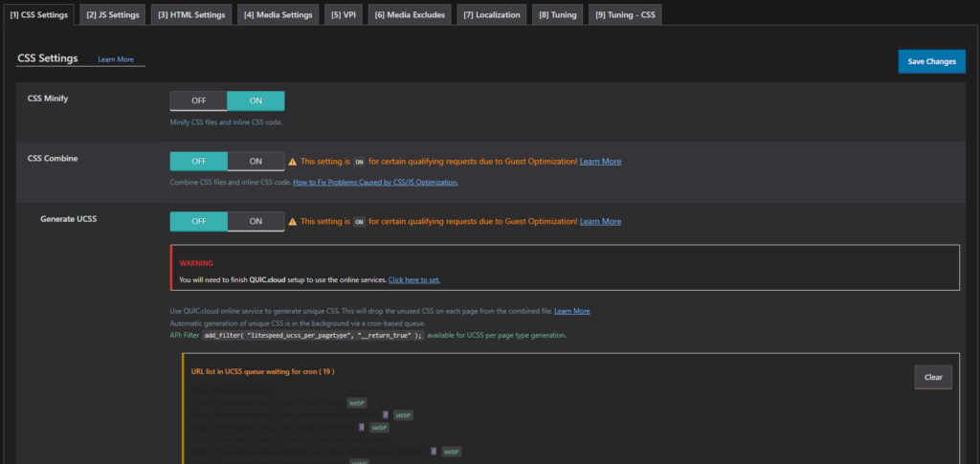The image size is (980, 464).
Task: Click the Save Changes button
Action: tap(931, 61)
